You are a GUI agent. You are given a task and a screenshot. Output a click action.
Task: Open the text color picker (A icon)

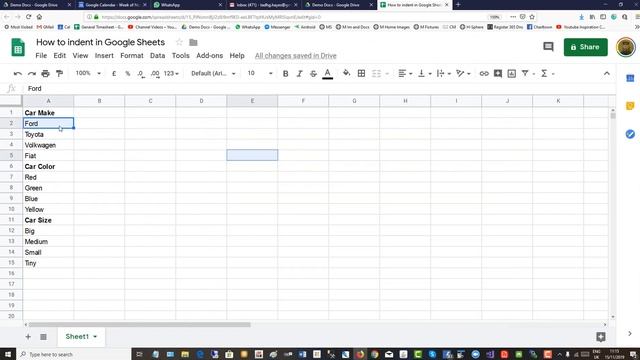point(327,73)
